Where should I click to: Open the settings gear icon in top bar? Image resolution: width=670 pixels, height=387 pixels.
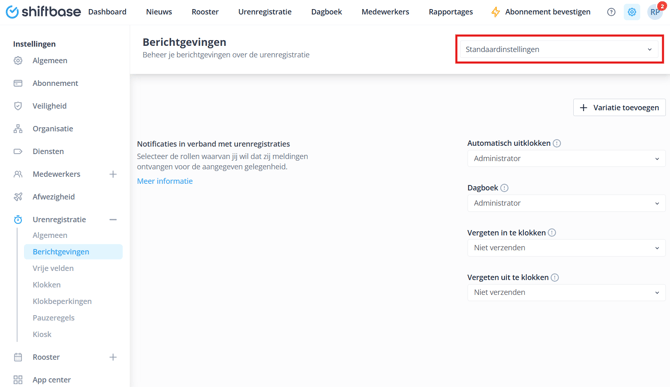(x=632, y=12)
